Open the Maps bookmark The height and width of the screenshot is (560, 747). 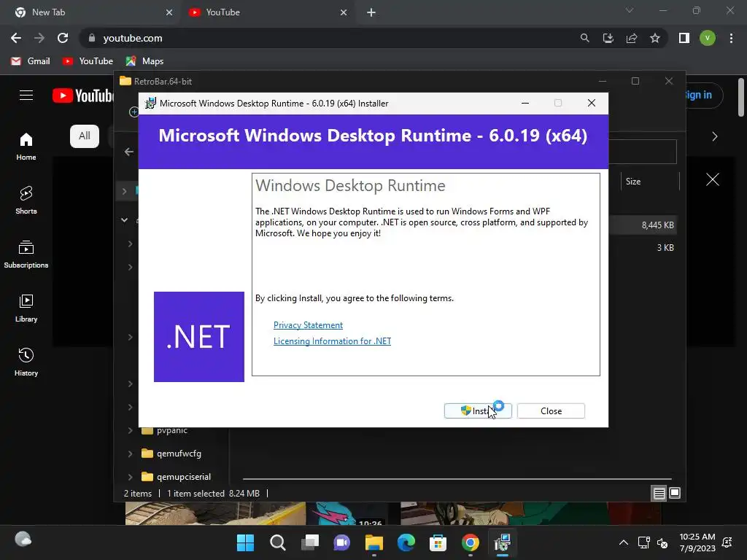click(145, 61)
